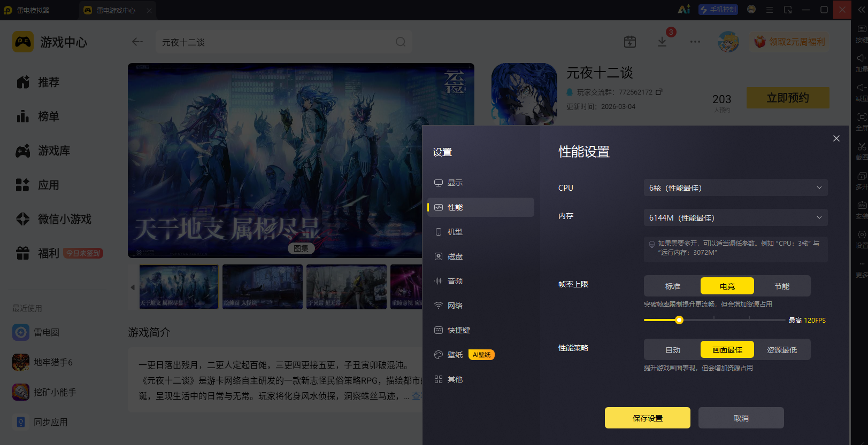The height and width of the screenshot is (445, 868).
Task: Open the 音频 settings tab
Action: click(481, 281)
